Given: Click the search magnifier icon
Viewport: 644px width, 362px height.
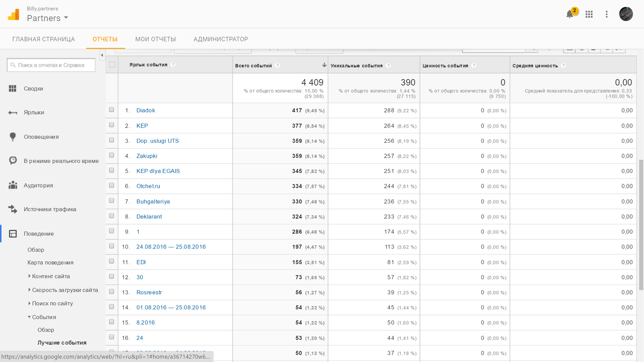Looking at the screenshot, I should click(13, 65).
